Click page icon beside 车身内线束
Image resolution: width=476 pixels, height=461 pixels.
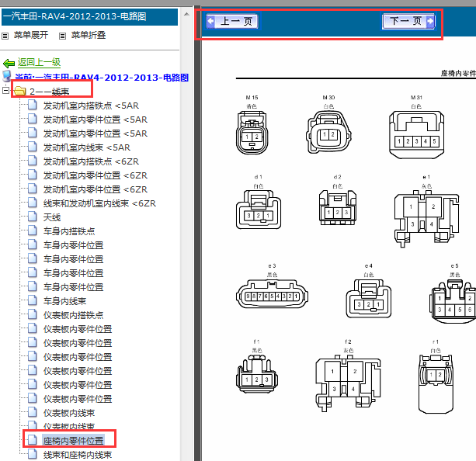tap(32, 300)
